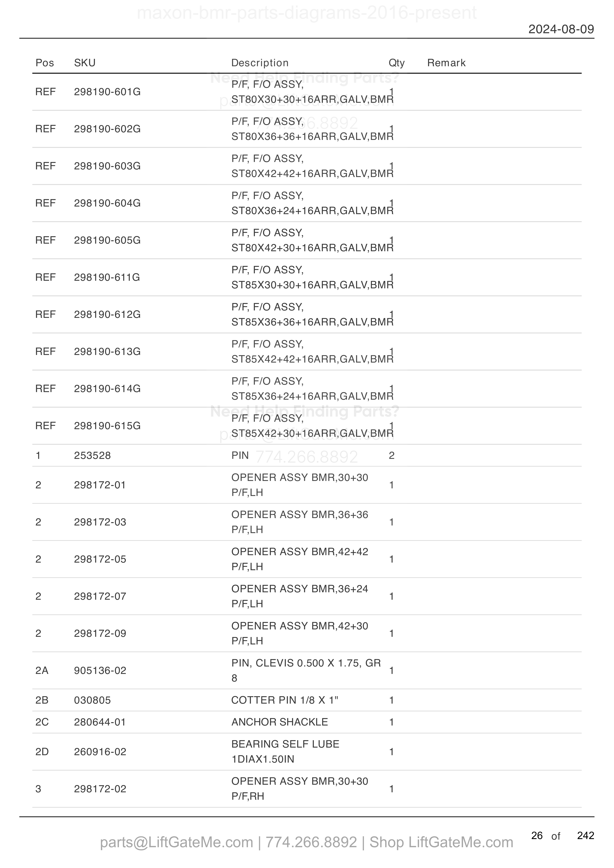614x868 pixels.
Task: Click SKU 298172-02 RH opener
Action: (100, 789)
